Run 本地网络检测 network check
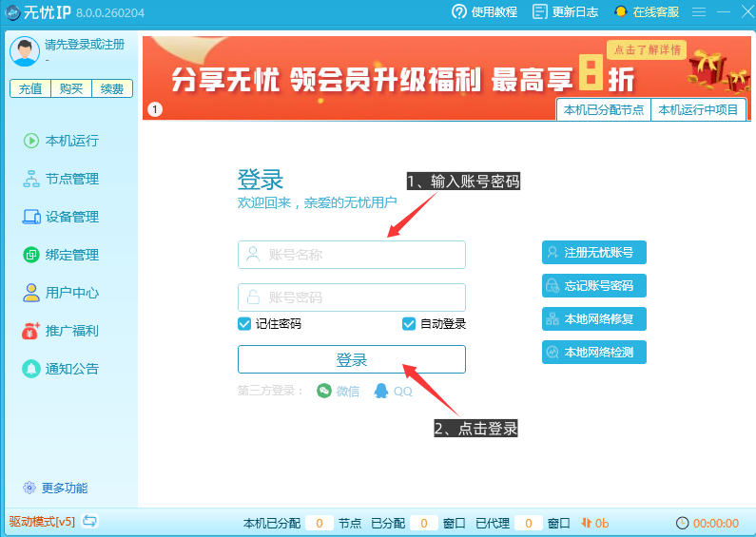This screenshot has width=756, height=537. click(594, 353)
